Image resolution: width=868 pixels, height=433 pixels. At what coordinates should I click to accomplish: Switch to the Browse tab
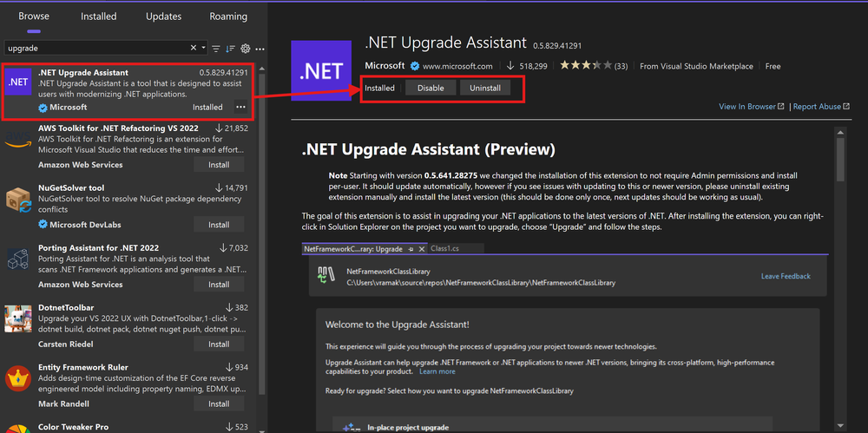pyautogui.click(x=34, y=16)
